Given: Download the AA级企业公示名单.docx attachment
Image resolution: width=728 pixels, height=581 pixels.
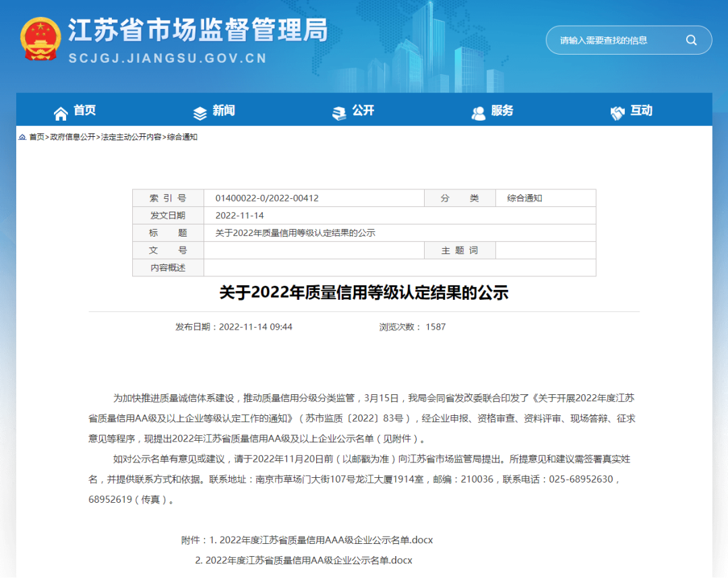Looking at the screenshot, I should (x=309, y=561).
